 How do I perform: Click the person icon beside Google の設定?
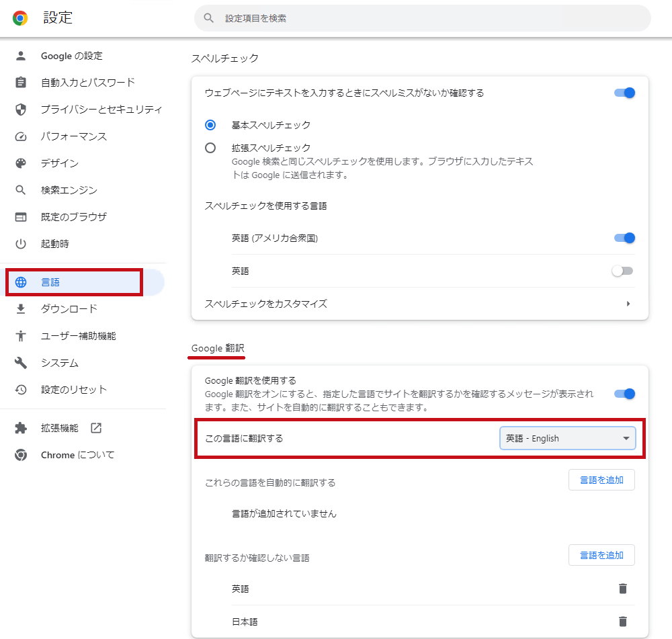click(x=21, y=56)
